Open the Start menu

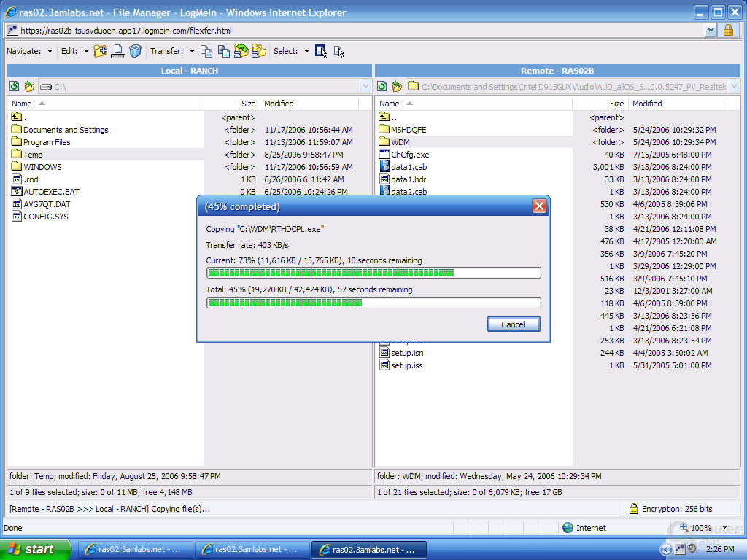pyautogui.click(x=34, y=549)
